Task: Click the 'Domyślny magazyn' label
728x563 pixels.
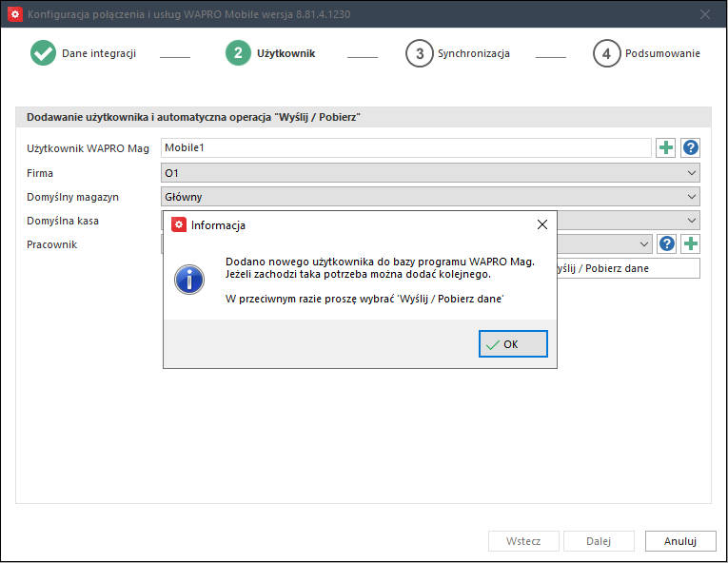Action: (72, 197)
